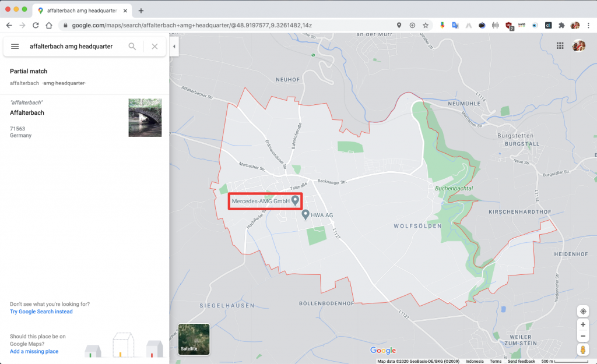Click Add a missing place link

(34, 351)
